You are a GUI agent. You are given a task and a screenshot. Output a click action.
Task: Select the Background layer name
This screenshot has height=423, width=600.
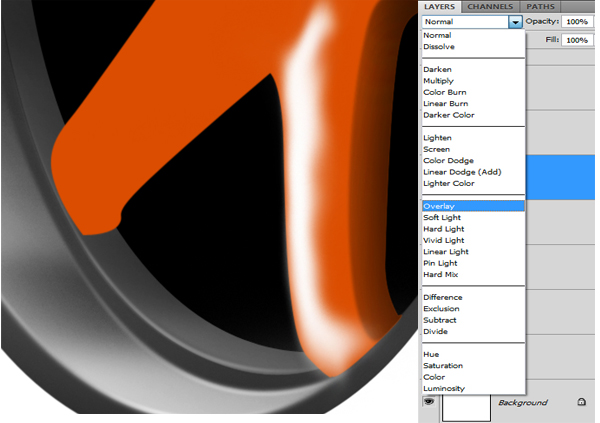523,403
